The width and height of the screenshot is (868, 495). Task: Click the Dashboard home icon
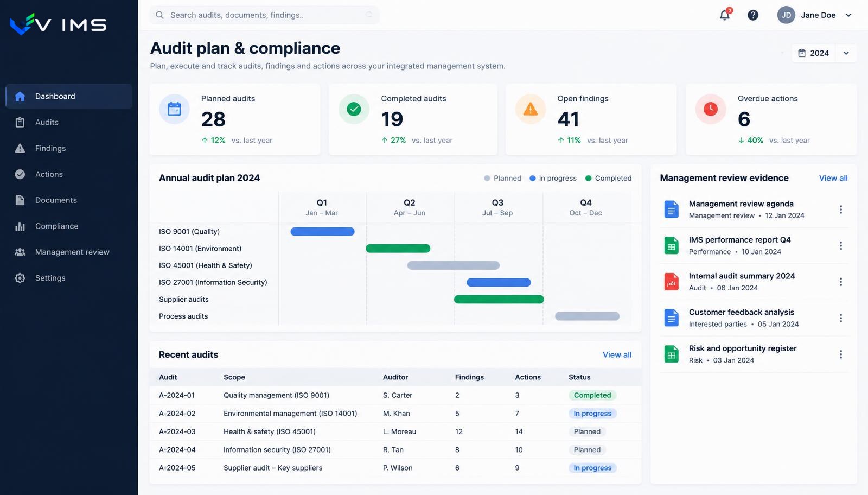point(20,96)
